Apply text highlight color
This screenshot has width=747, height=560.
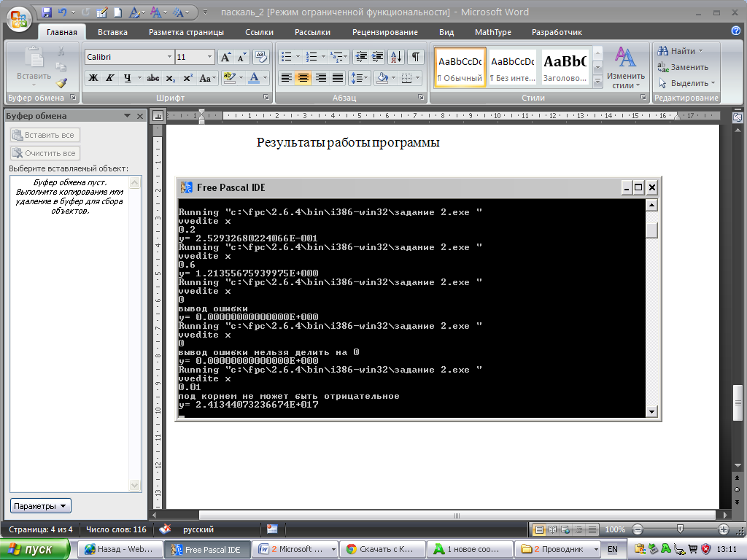click(x=230, y=78)
